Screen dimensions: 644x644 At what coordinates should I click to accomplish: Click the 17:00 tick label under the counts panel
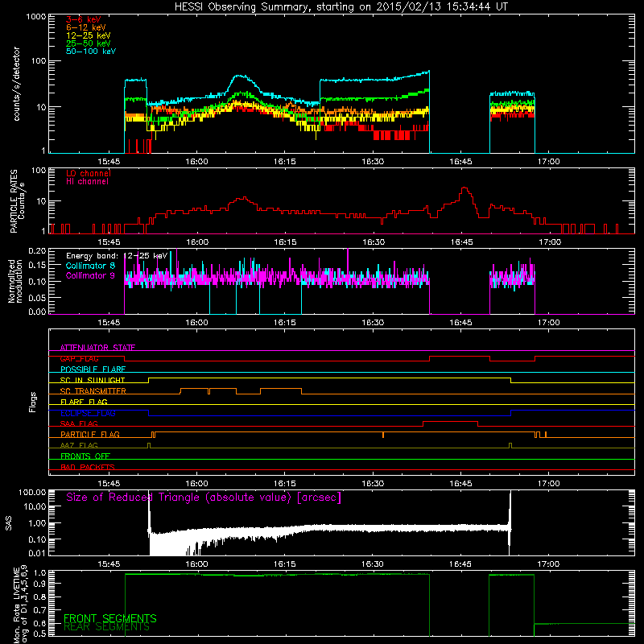(549, 162)
